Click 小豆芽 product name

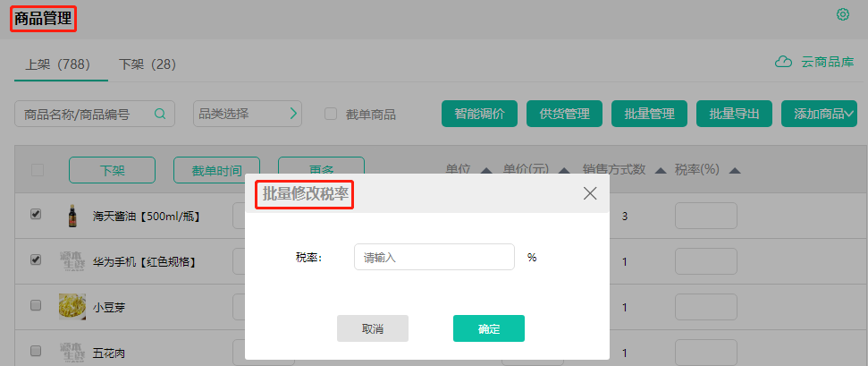(109, 307)
